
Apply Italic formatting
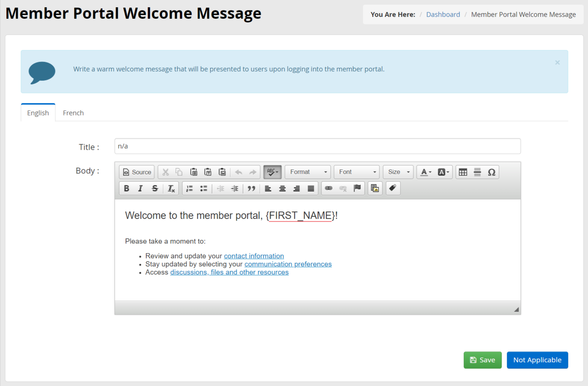tap(140, 188)
